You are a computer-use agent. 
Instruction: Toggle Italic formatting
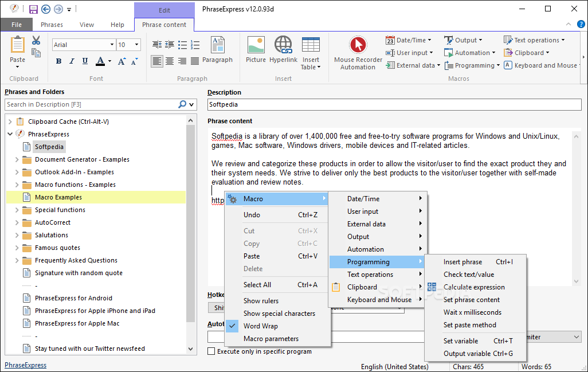click(x=72, y=61)
